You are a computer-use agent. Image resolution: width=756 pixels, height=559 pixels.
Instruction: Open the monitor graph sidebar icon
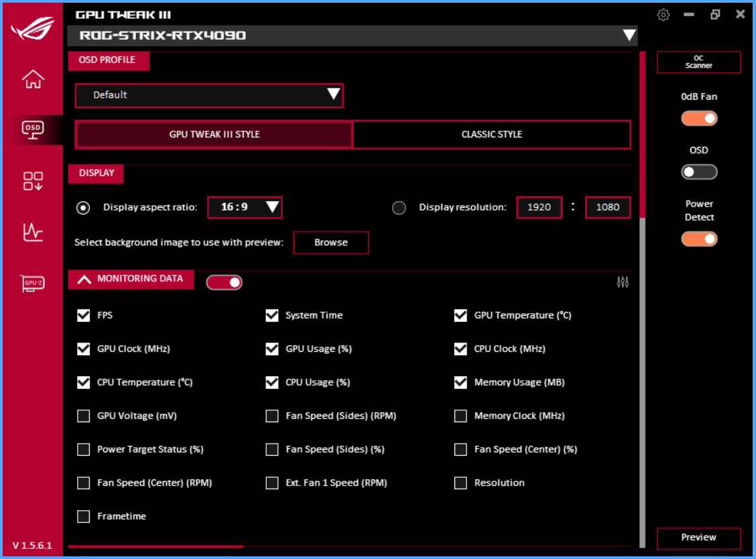[x=33, y=232]
